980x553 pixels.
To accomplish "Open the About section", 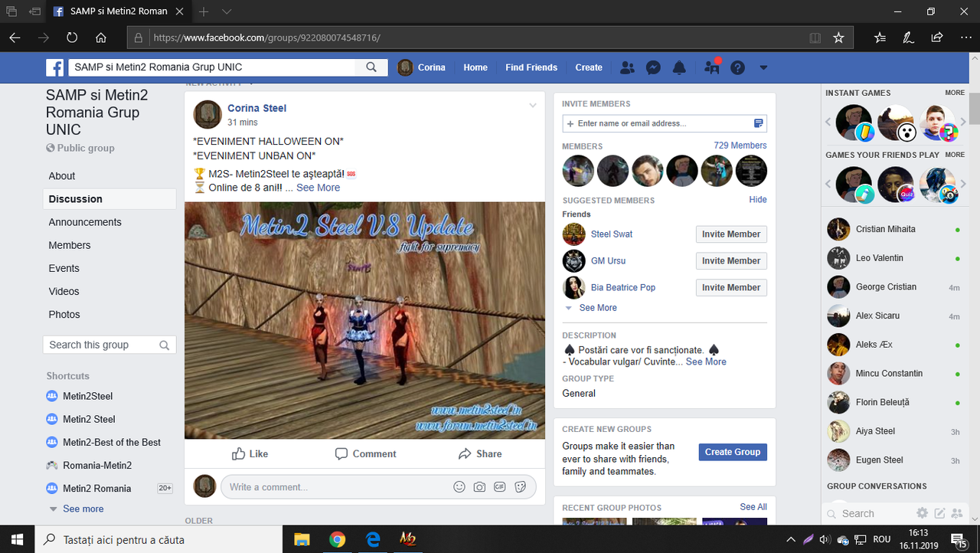I will [109, 175].
